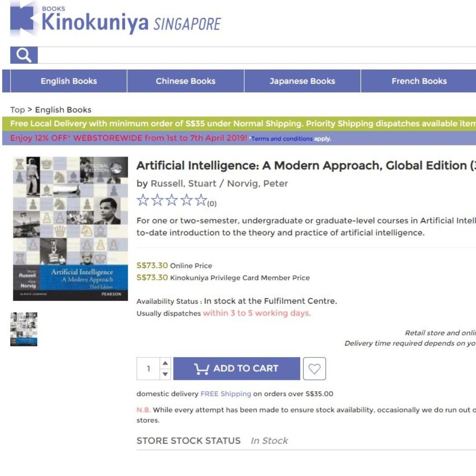Screen dimensions: 476x476
Task: Open the Chinese Books tab
Action: 186,81
